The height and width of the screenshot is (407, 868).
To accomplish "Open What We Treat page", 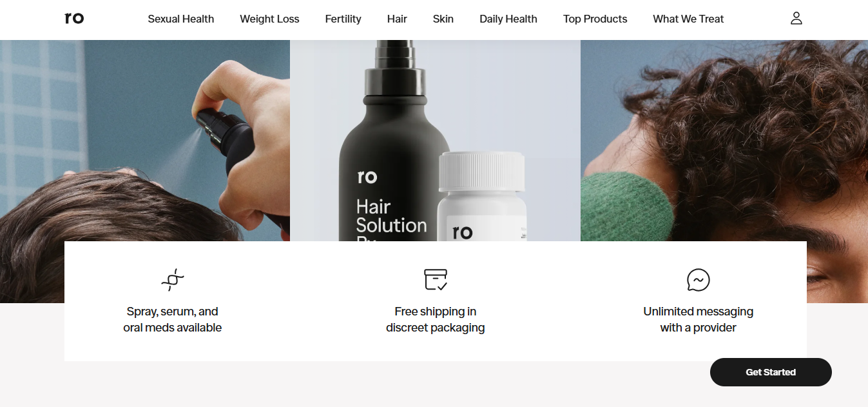I will [x=688, y=19].
